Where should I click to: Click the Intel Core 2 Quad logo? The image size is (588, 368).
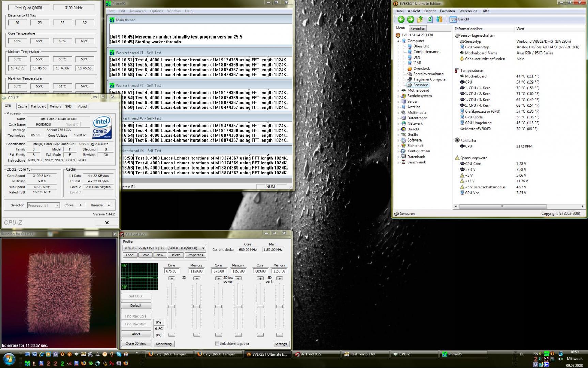click(102, 128)
